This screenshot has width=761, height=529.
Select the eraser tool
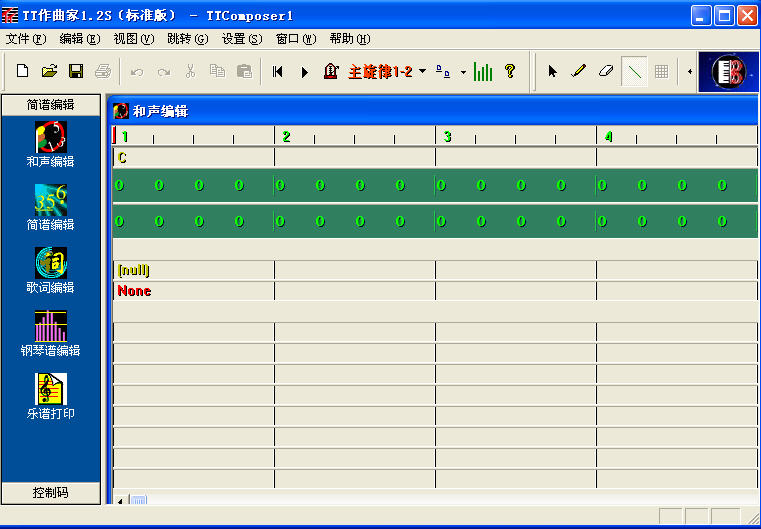[606, 71]
